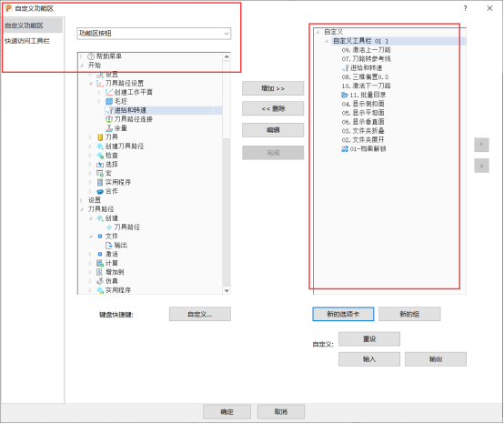The image size is (504, 424).
Task: Expand the 创建工作平面 node
Action: tap(100, 93)
